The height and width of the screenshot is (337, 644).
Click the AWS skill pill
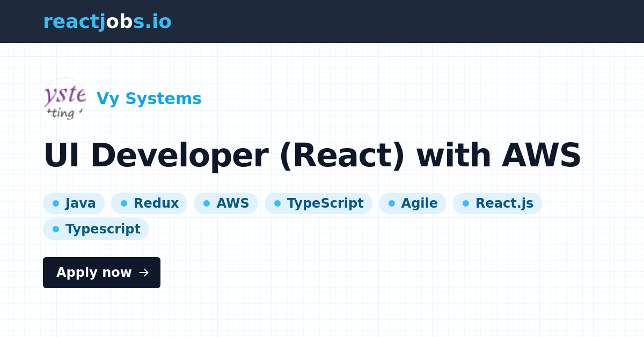(x=226, y=203)
